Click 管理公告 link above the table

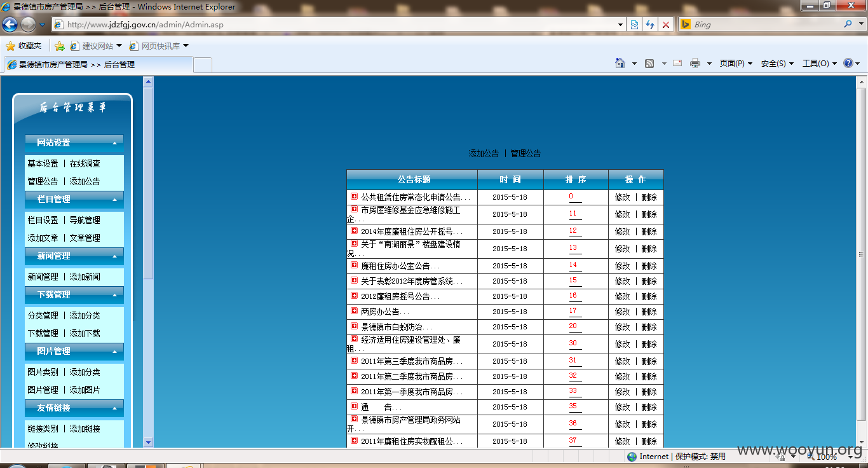[526, 153]
